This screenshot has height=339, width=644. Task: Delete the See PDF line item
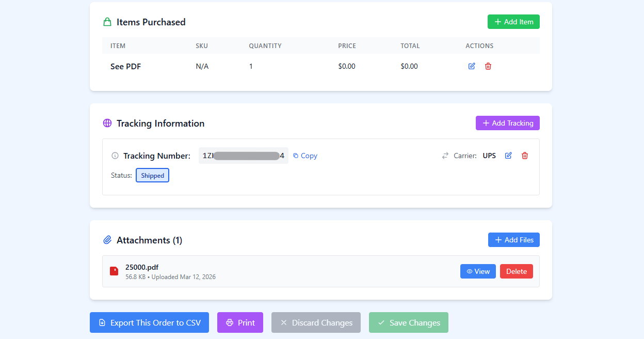[488, 66]
